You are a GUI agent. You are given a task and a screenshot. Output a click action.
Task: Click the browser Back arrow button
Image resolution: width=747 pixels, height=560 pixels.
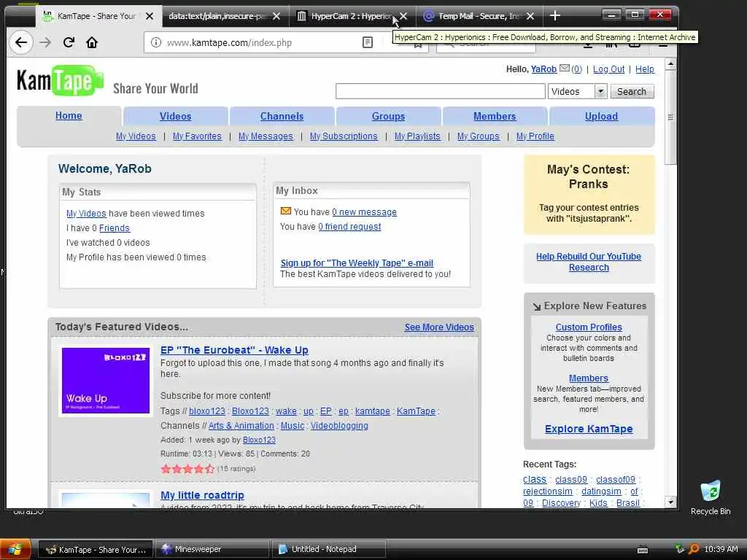point(21,42)
